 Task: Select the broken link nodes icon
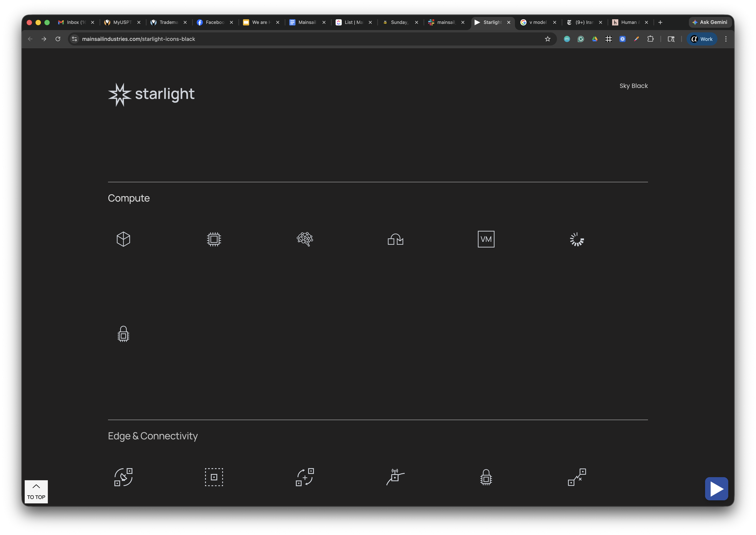pyautogui.click(x=576, y=477)
